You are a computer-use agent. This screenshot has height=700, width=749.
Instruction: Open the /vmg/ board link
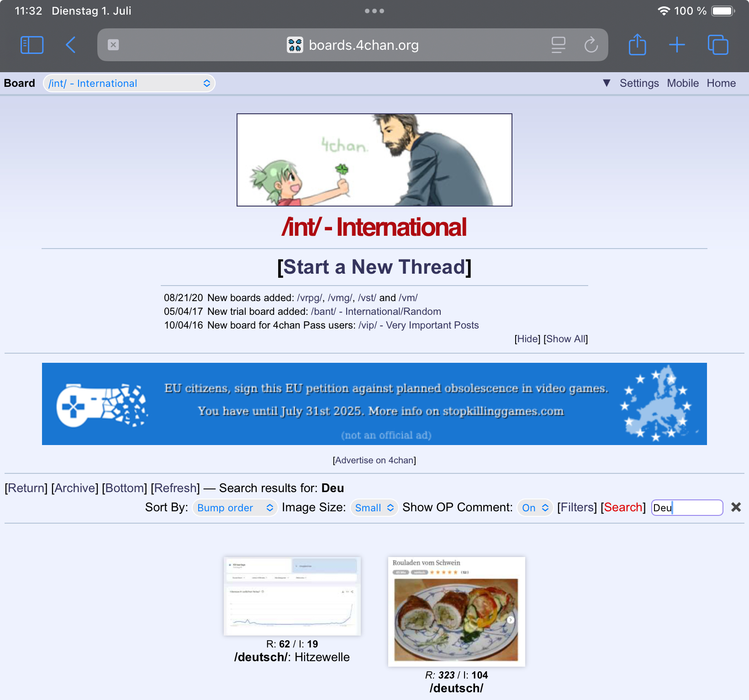(x=340, y=298)
